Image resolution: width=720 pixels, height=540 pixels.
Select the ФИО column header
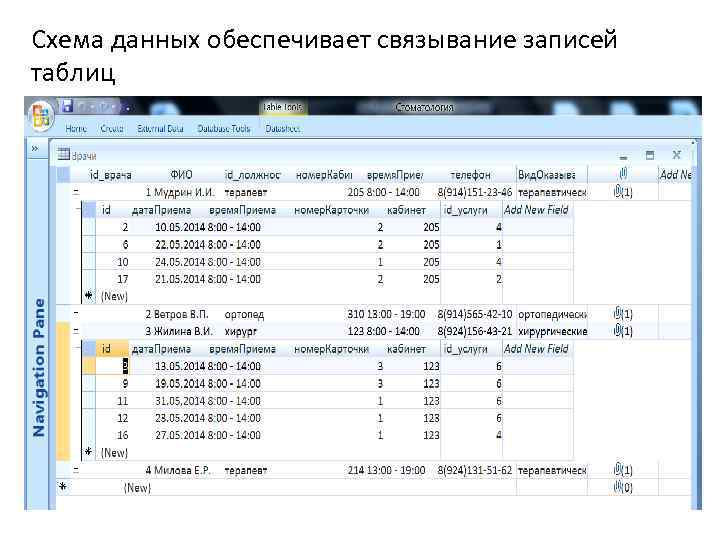(181, 175)
